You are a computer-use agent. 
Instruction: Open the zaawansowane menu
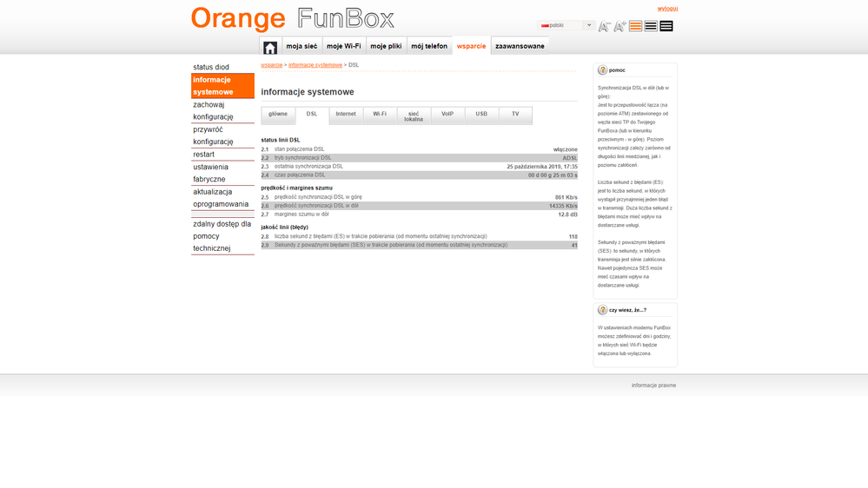(x=520, y=46)
